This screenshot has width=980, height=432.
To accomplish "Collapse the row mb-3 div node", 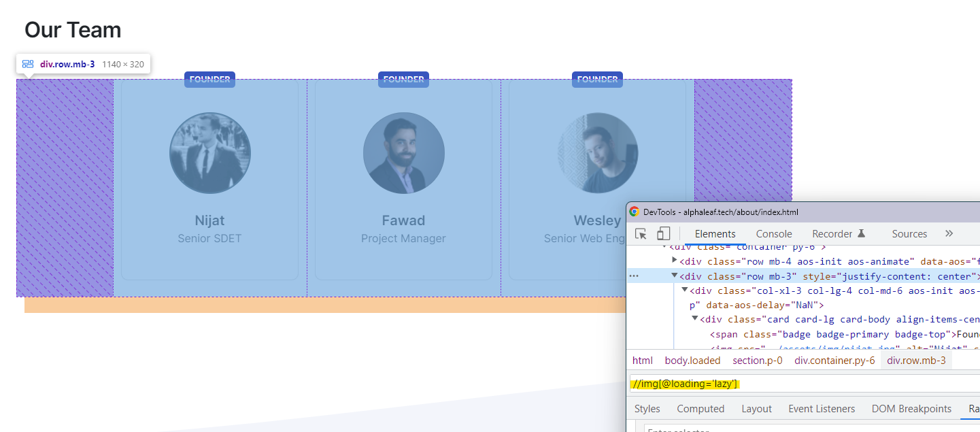I will coord(675,276).
